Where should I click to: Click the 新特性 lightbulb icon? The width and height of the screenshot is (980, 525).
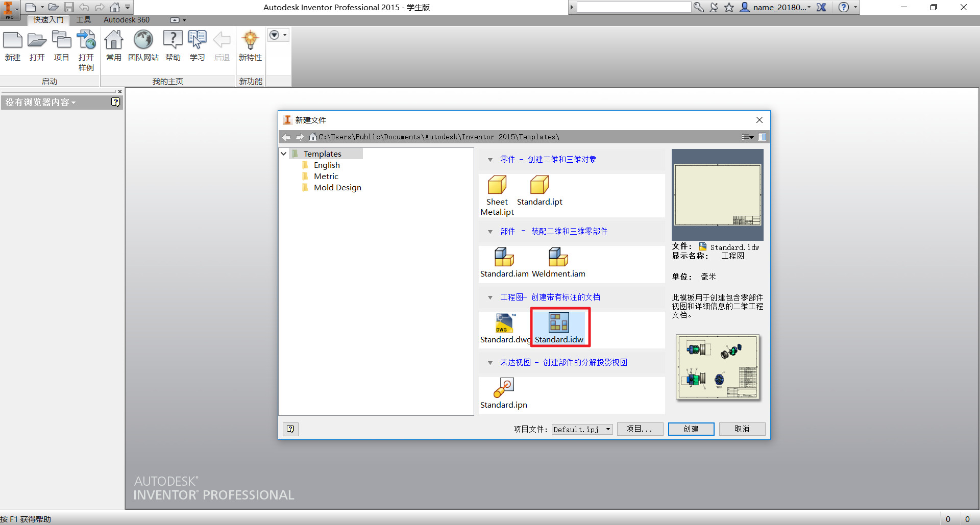250,46
